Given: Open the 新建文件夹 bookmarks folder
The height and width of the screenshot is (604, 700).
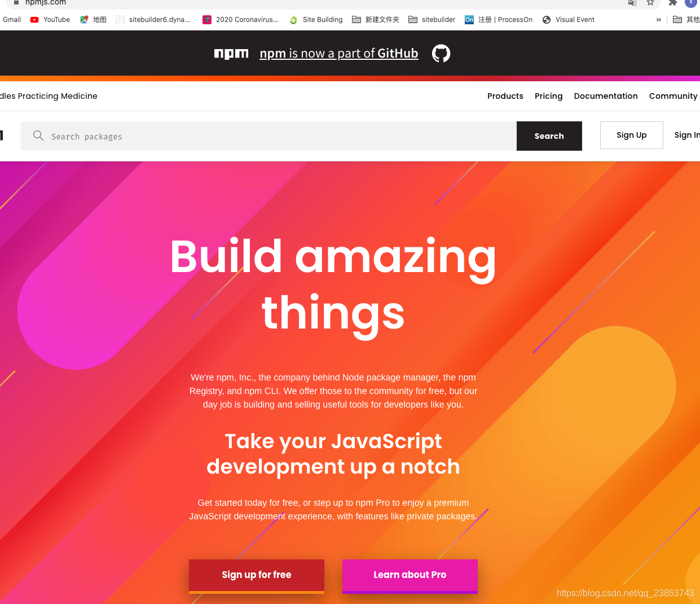Looking at the screenshot, I should click(376, 19).
